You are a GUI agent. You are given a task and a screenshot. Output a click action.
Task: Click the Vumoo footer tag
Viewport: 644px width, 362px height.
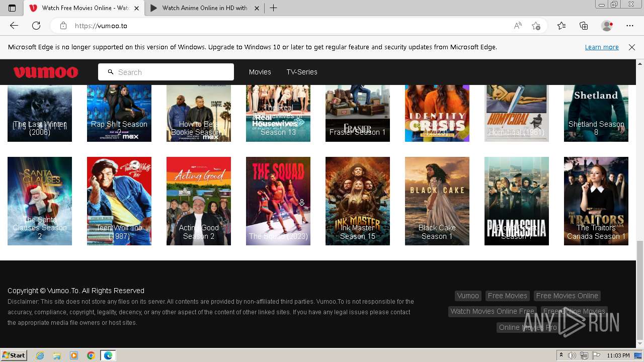(468, 296)
